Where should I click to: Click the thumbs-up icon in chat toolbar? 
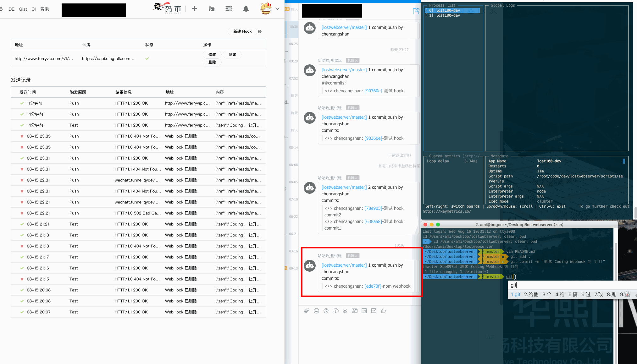coord(383,311)
